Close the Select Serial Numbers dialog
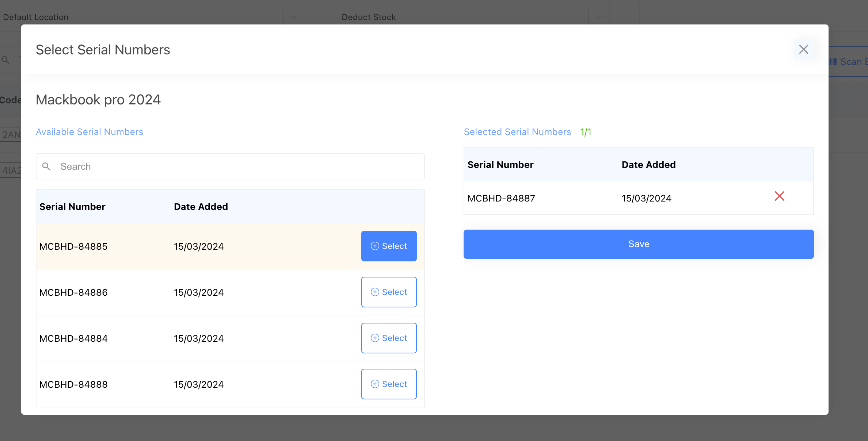The image size is (868, 441). [x=803, y=49]
